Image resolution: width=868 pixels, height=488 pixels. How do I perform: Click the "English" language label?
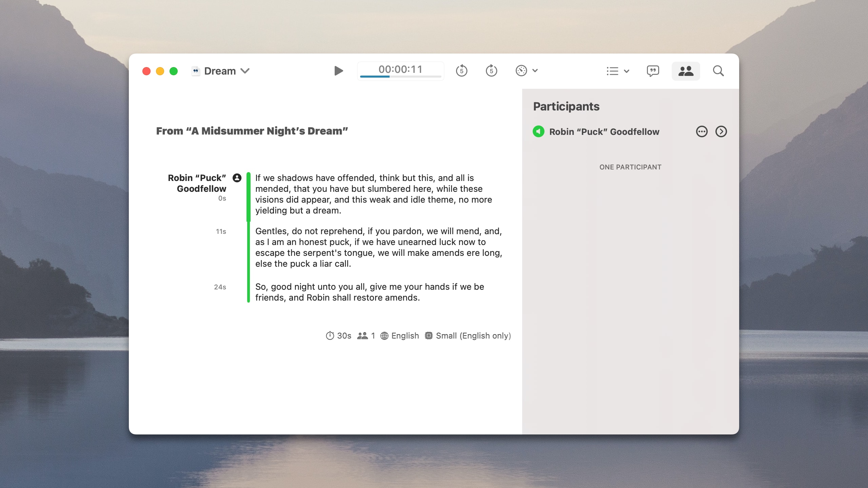coord(405,336)
